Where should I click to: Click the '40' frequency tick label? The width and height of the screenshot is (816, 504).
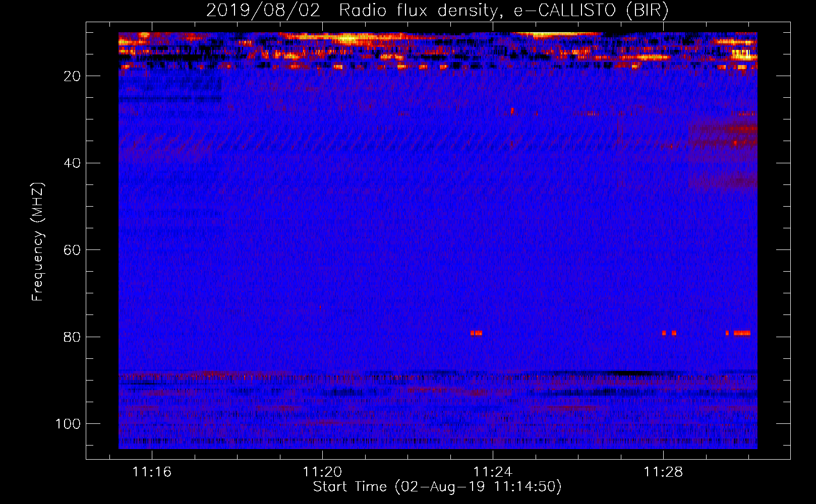tap(72, 163)
